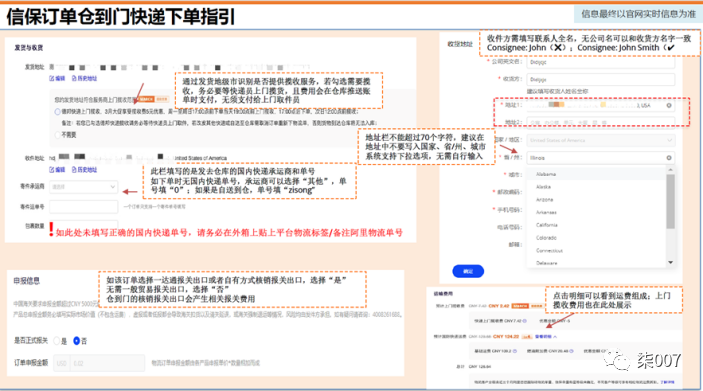703x391 pixels.
Task: Open the 寄件承运商 carrier dropdown
Action: point(83,187)
